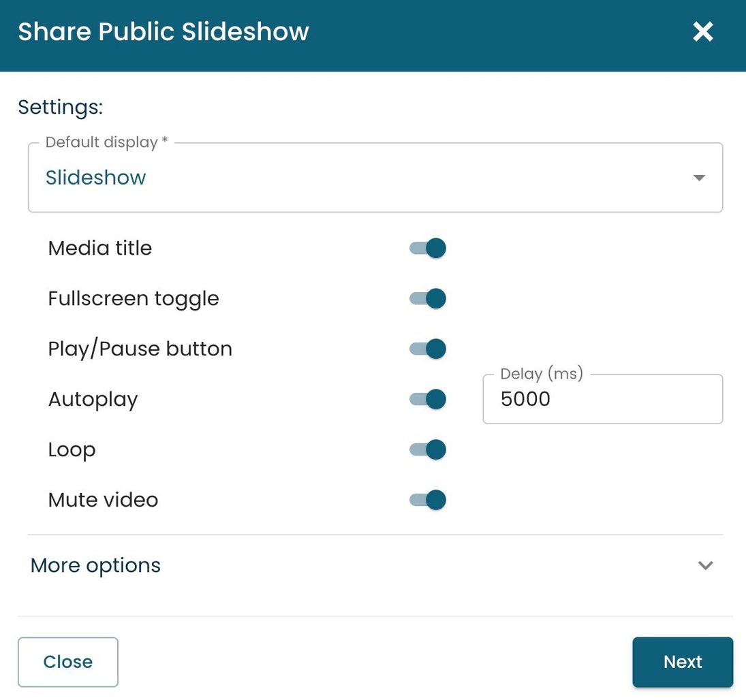Viewport: 746px width, 700px height.
Task: Click the Share Public Slideshow title
Action: [x=163, y=31]
